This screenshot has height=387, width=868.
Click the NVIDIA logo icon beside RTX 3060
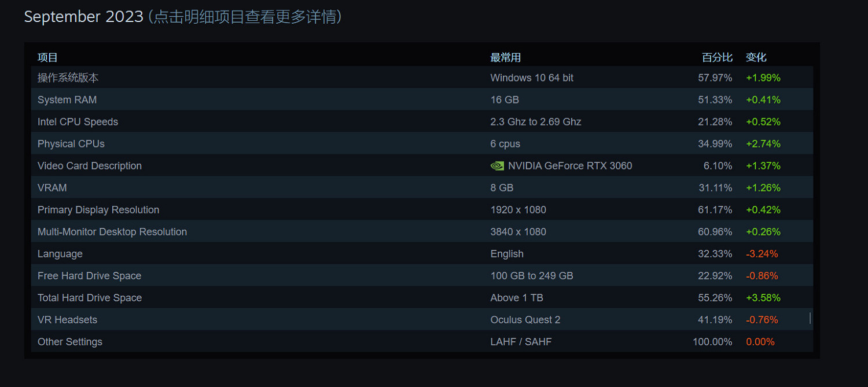tap(496, 165)
